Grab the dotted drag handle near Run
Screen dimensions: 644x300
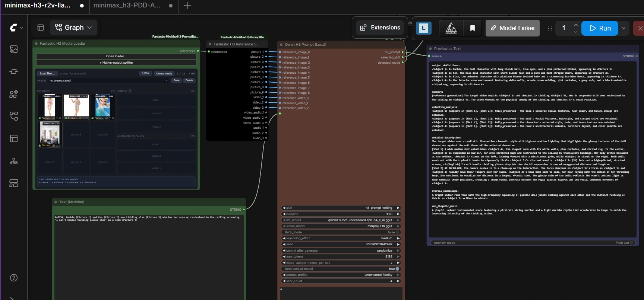coord(550,28)
